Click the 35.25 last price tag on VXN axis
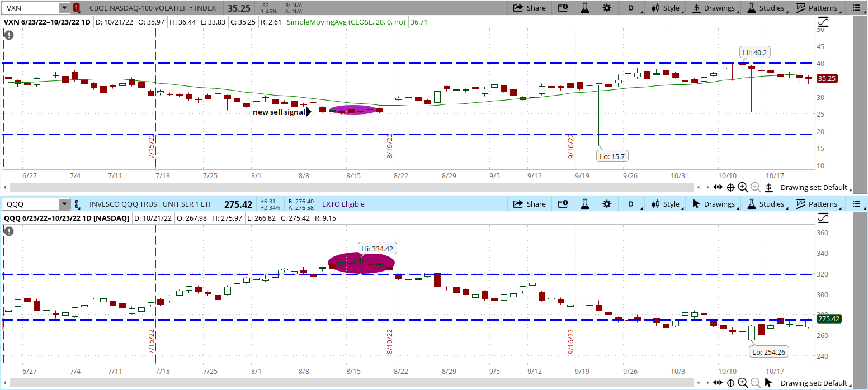The height and width of the screenshot is (390, 868). 827,79
